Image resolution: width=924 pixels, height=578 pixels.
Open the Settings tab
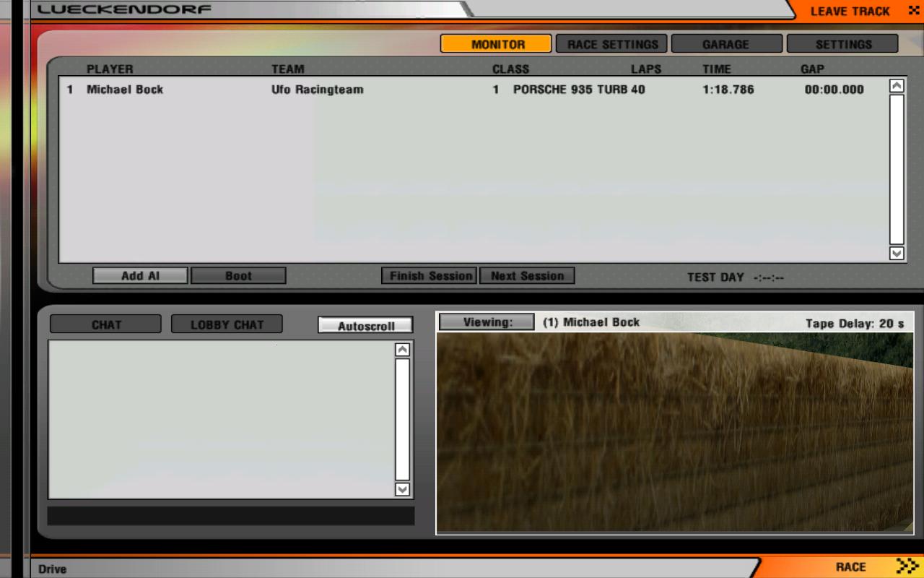tap(842, 44)
